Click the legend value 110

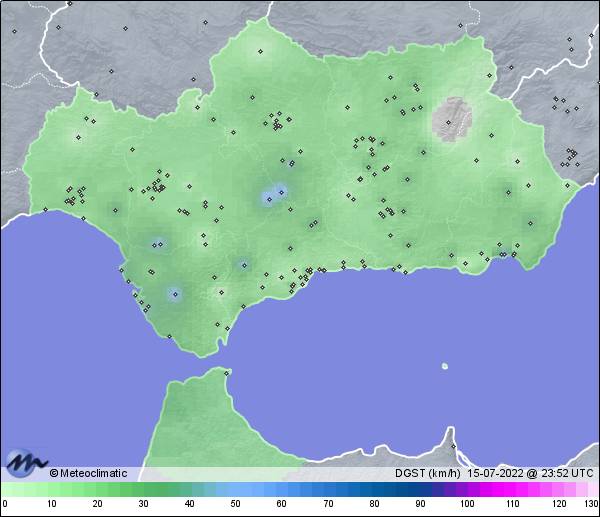513,504
